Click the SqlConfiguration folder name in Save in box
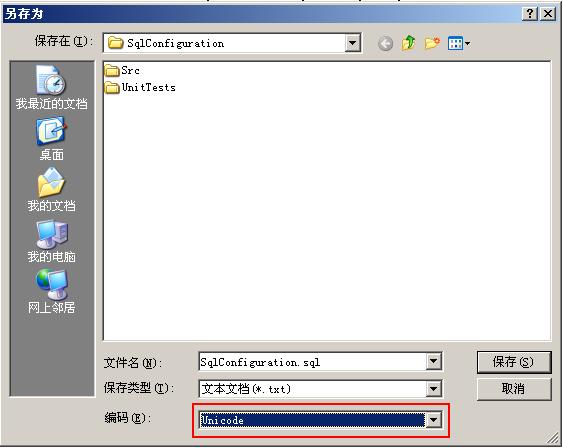Screen dimensions: 563x448 pyautogui.click(x=176, y=43)
